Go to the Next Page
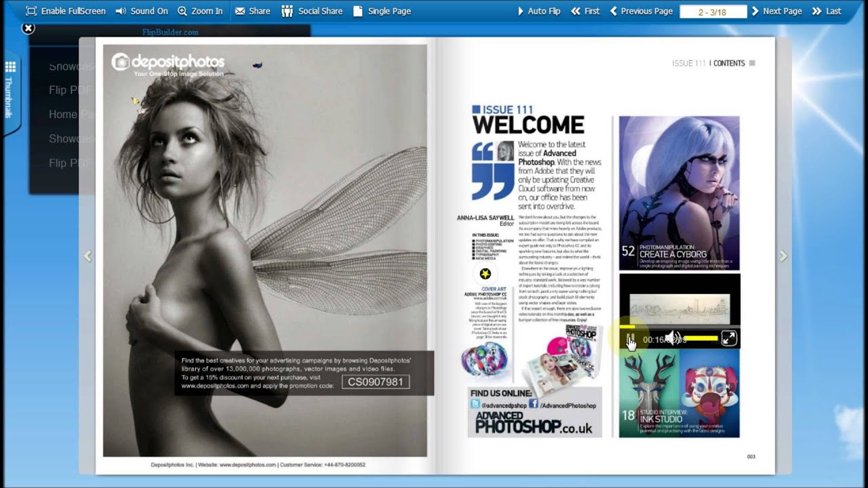This screenshot has width=868, height=488. tap(776, 11)
